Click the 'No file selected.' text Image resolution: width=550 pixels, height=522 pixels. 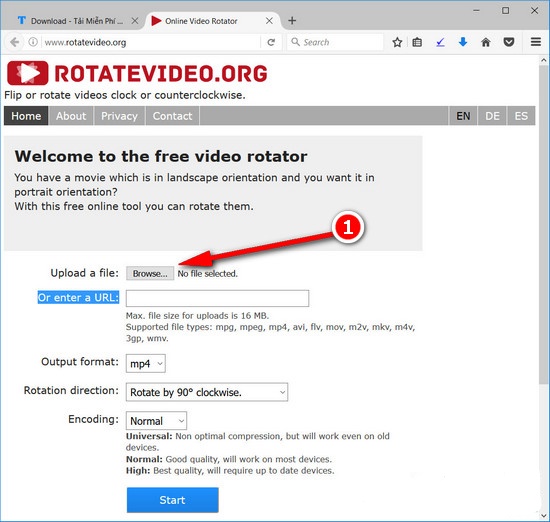(207, 274)
